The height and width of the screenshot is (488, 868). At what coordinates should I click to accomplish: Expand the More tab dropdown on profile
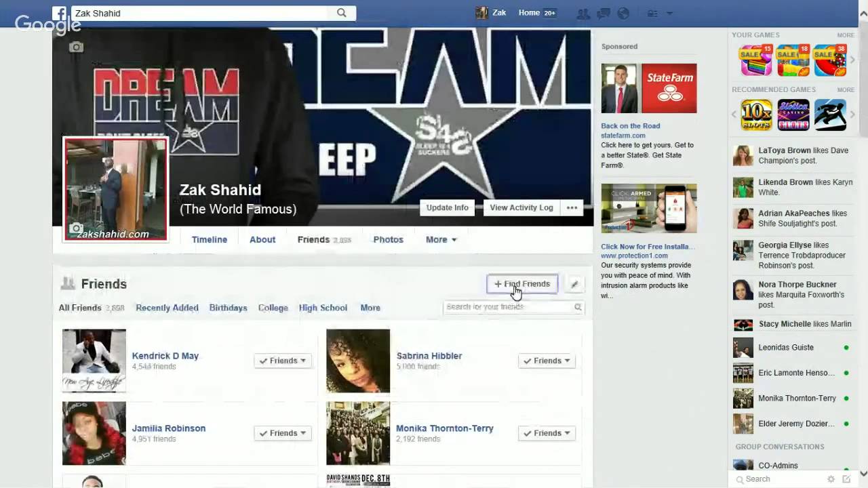(x=441, y=239)
